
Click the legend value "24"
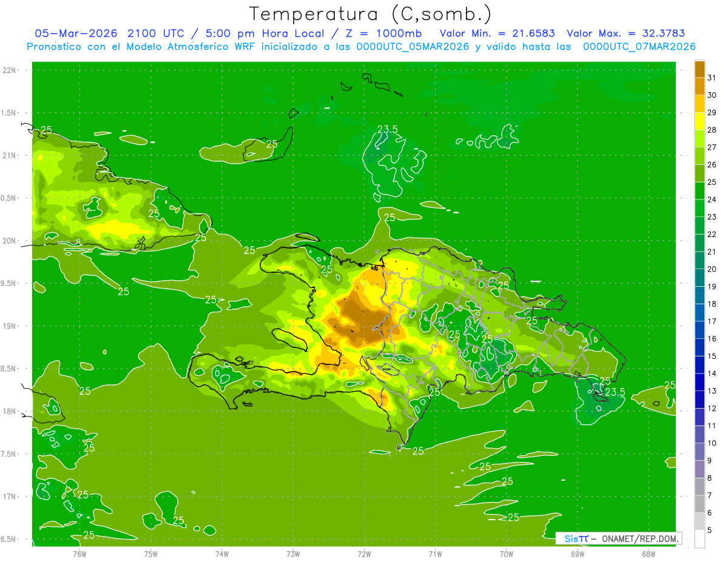coord(712,199)
